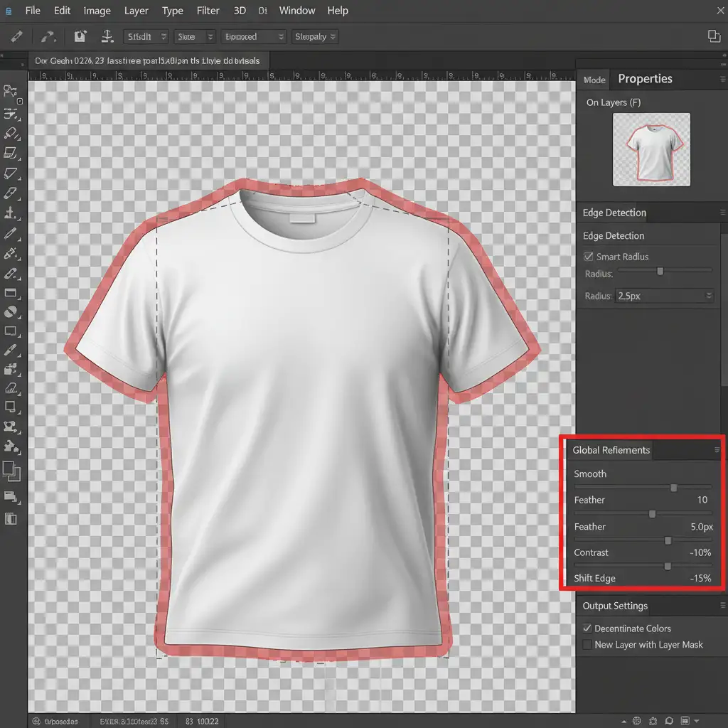Open the Window menu
Screen dimensions: 728x728
(x=296, y=11)
